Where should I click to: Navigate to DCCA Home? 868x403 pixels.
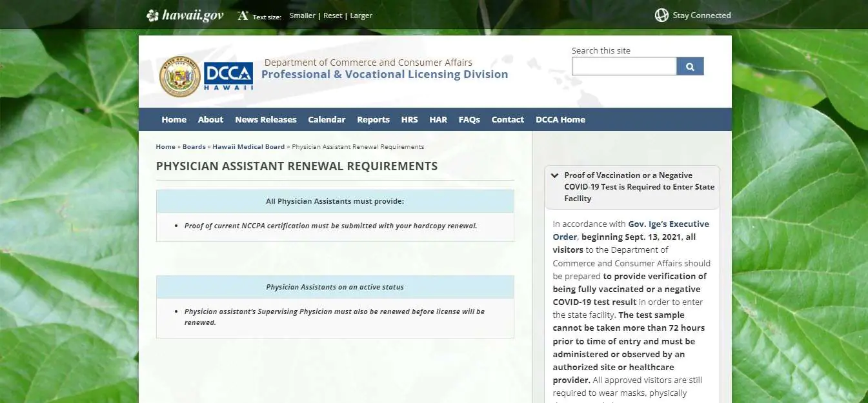click(x=560, y=119)
